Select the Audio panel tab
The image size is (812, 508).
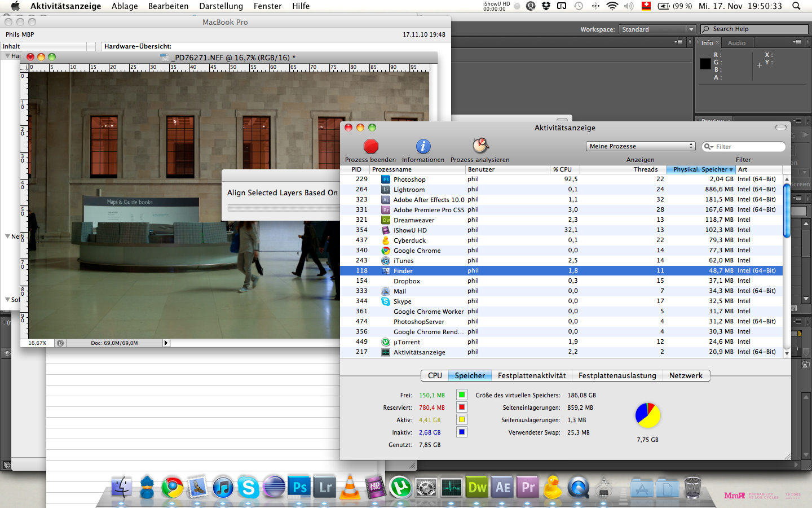click(x=736, y=43)
